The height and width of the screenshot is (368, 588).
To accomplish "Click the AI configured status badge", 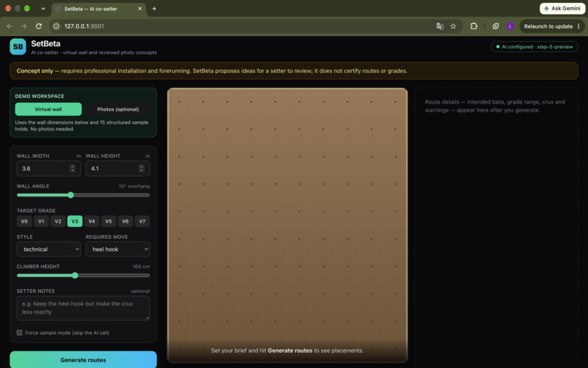I will [534, 47].
